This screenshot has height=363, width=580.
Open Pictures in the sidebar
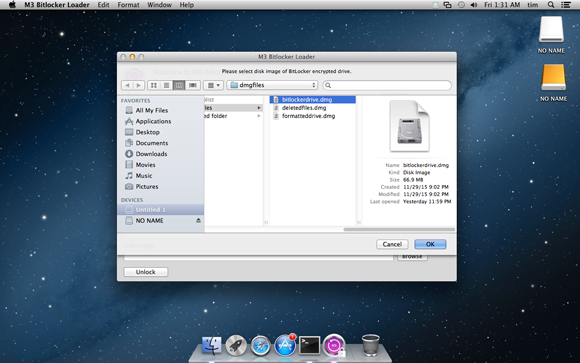coord(147,186)
